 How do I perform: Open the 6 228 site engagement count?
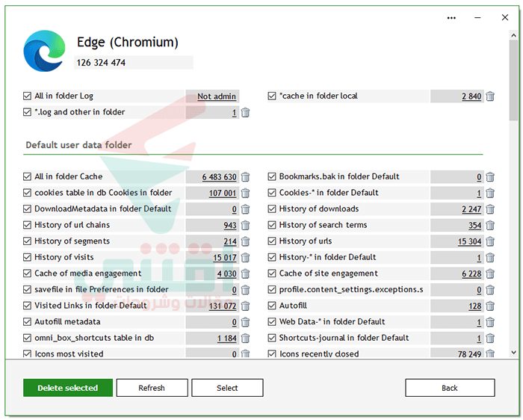pyautogui.click(x=471, y=274)
